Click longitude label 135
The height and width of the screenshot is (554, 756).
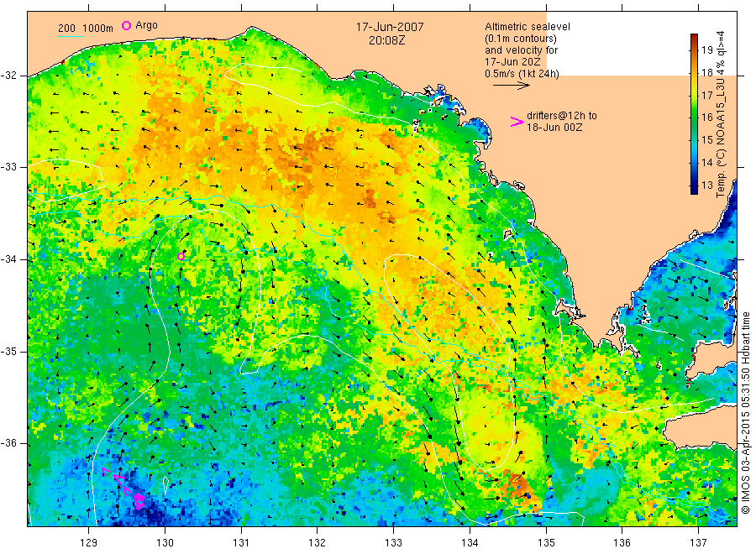pyautogui.click(x=546, y=543)
